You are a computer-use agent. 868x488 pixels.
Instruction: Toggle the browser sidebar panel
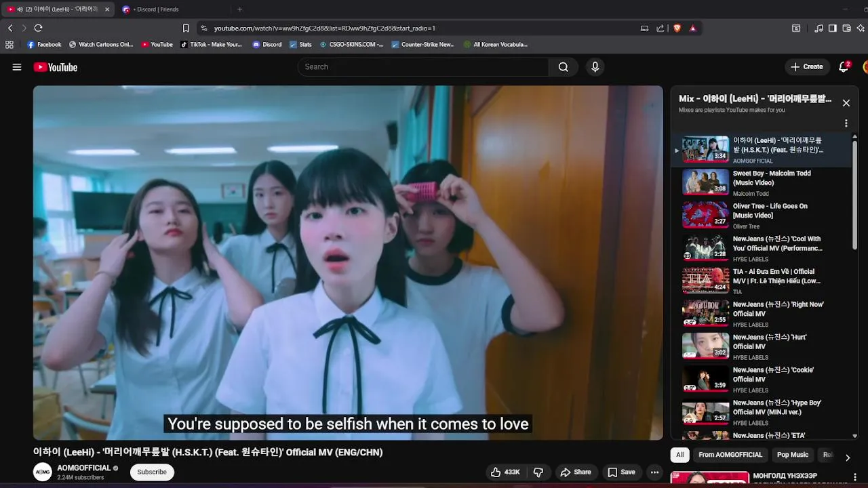(x=833, y=28)
